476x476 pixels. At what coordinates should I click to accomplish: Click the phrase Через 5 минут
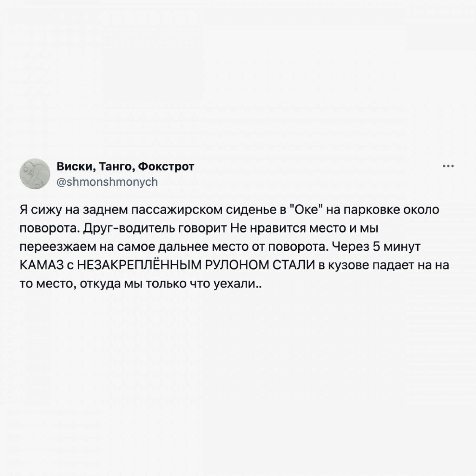376,247
